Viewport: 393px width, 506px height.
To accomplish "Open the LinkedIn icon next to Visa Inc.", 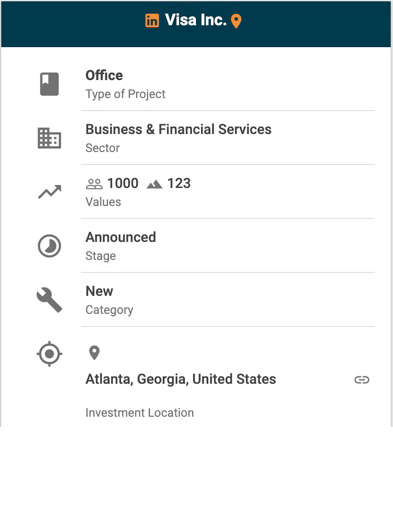I will 152,21.
